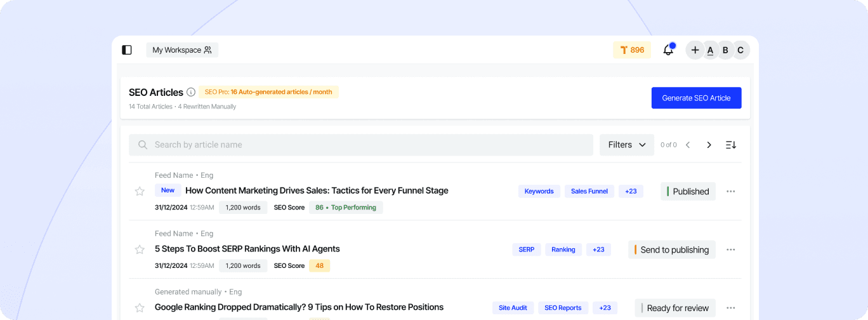Screen dimensions: 868x320
Task: Open the notifications bell
Action: [668, 50]
